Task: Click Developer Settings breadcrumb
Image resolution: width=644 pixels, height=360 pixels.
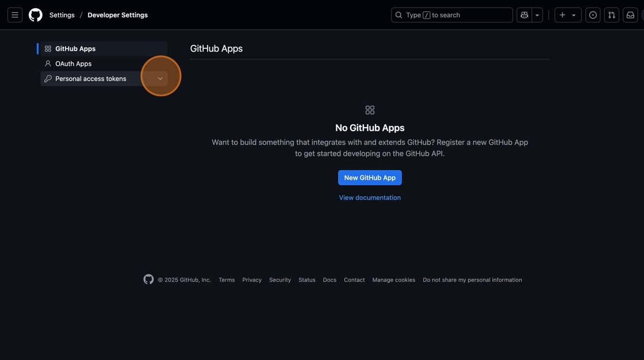Action: pos(117,15)
